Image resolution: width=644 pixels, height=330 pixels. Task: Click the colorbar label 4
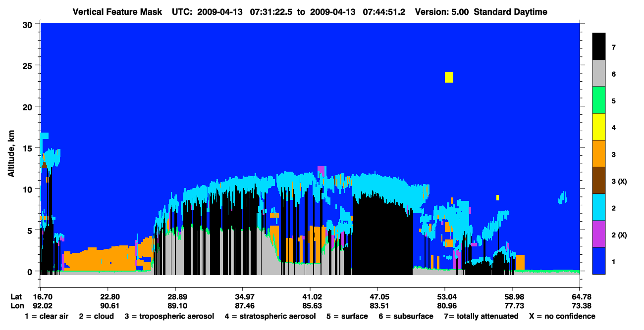click(x=614, y=128)
